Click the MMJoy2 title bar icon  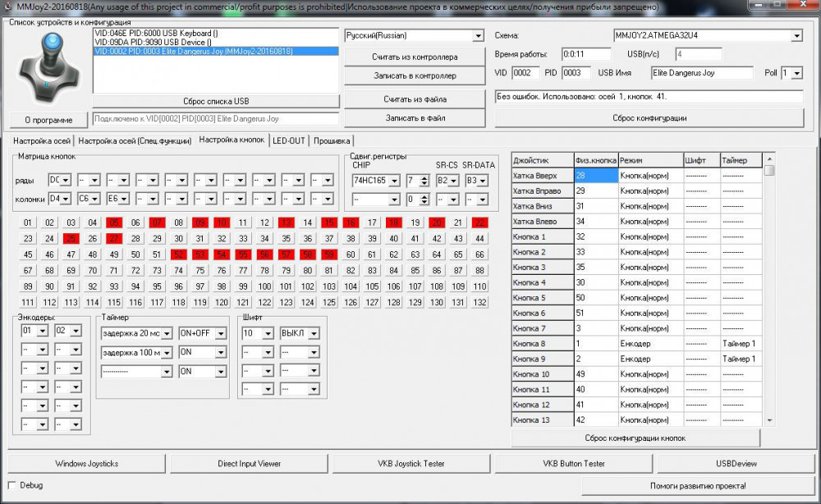click(x=8, y=7)
